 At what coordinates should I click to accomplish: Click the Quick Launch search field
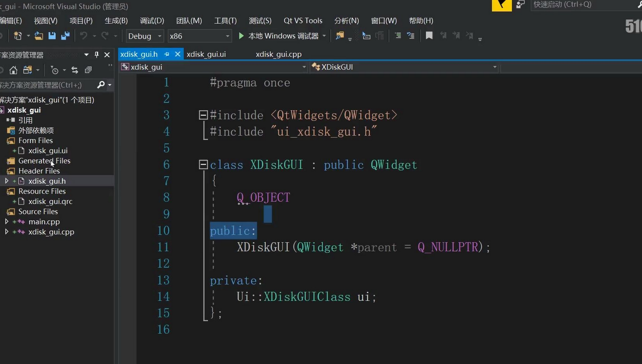click(x=582, y=5)
